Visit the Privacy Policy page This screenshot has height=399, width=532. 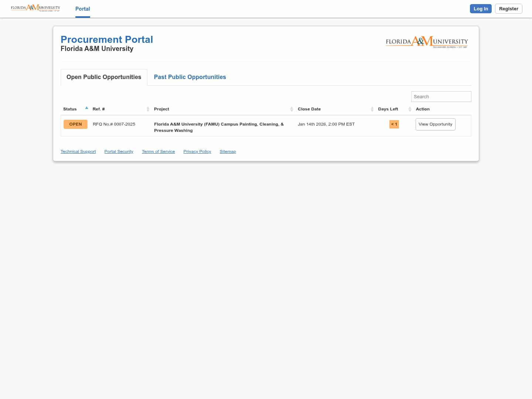tap(197, 151)
